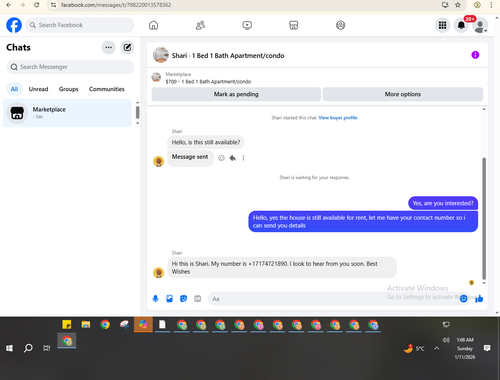Bookmark this page with star icon
The image size is (500, 380).
point(458,5)
